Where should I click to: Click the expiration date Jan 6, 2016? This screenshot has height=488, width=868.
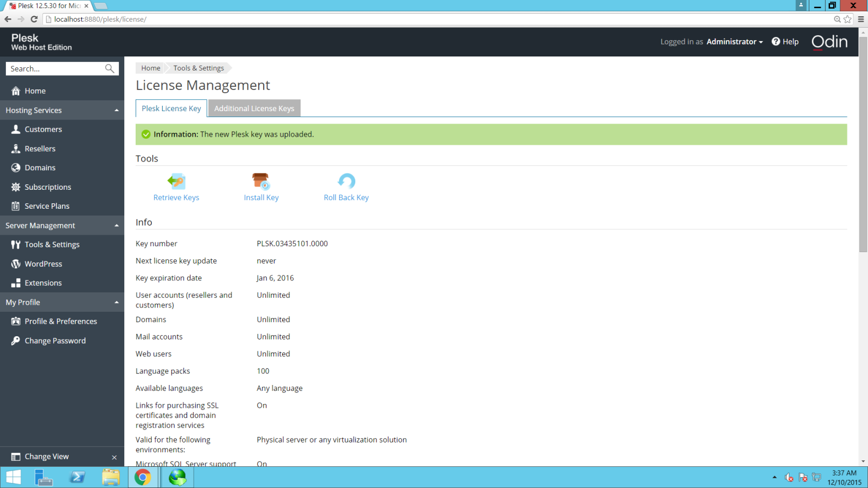(x=275, y=278)
